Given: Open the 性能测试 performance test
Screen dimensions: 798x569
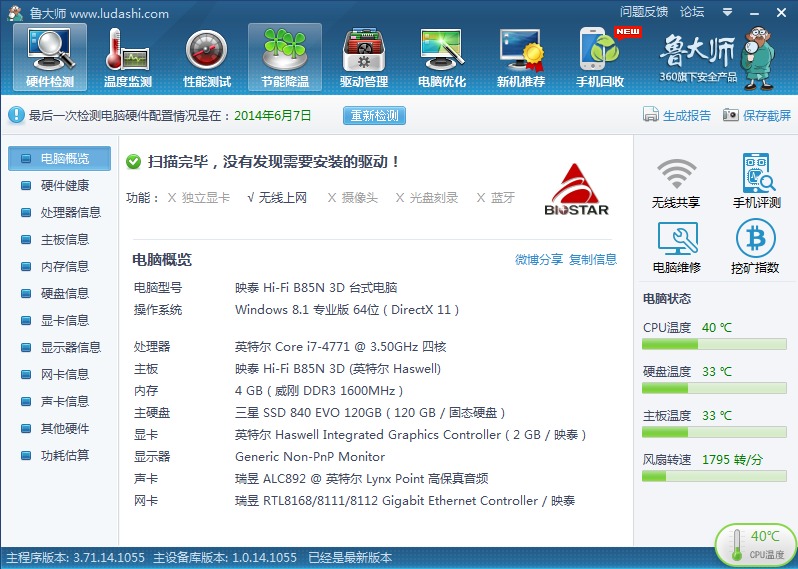Looking at the screenshot, I should click(x=207, y=57).
